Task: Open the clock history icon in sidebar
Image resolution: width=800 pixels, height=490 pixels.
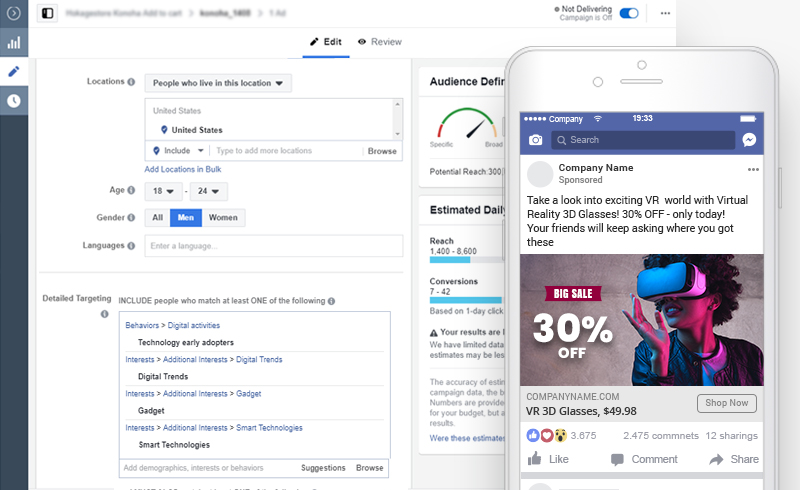Action: 14,101
